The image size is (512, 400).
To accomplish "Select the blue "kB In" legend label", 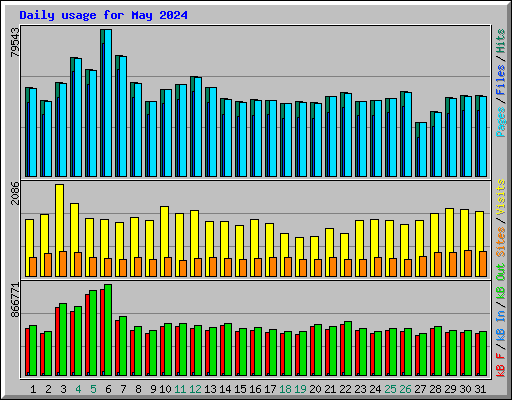I will 500,326.
